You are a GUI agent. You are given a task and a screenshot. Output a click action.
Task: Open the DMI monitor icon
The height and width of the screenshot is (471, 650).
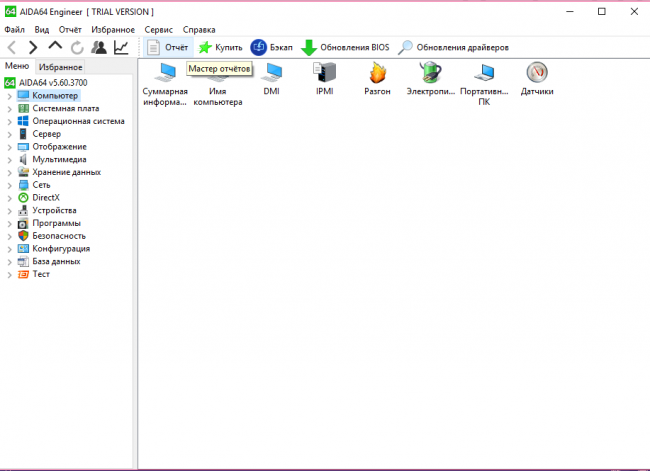pos(271,72)
